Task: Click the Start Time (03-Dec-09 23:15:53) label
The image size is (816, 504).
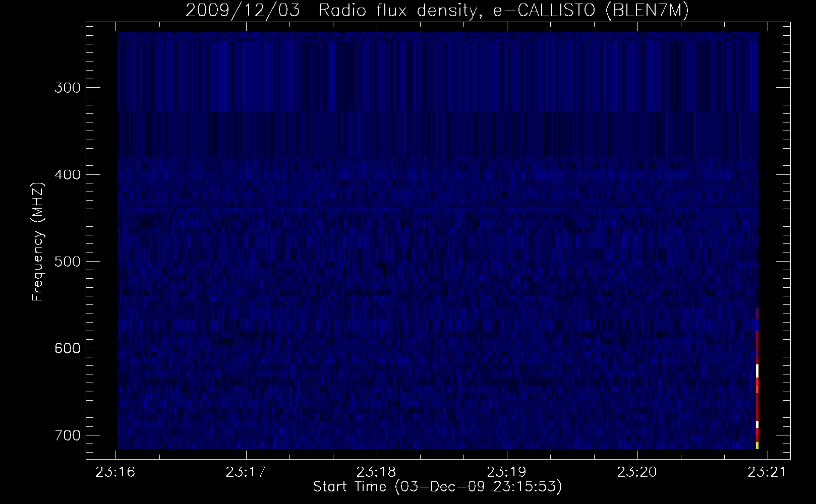Action: [437, 487]
